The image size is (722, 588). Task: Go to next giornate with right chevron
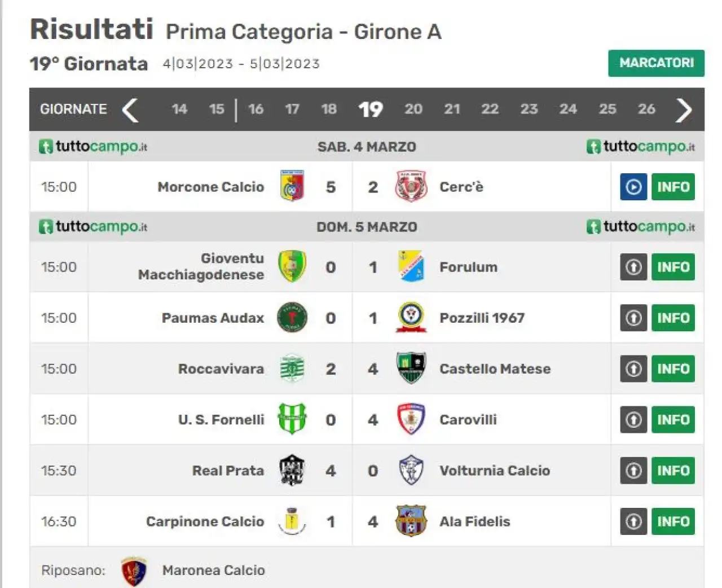[684, 110]
